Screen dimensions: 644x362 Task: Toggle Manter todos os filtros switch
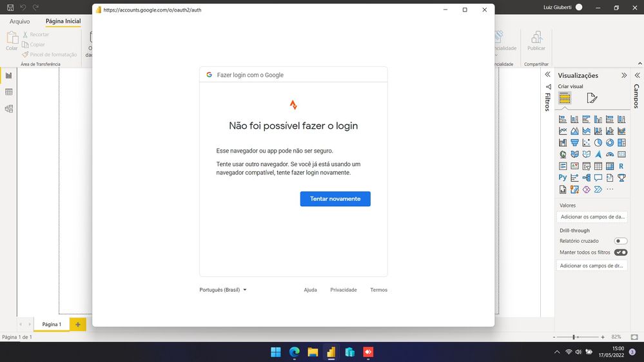point(621,252)
